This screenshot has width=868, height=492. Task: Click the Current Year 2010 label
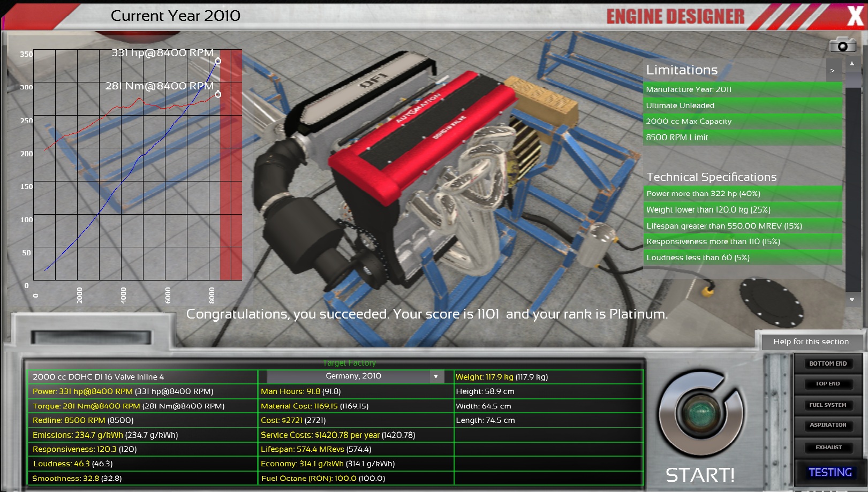point(176,16)
